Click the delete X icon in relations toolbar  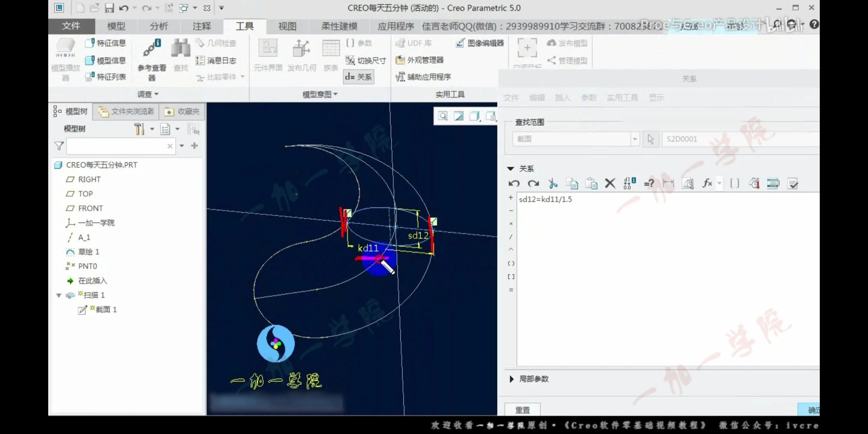point(610,184)
